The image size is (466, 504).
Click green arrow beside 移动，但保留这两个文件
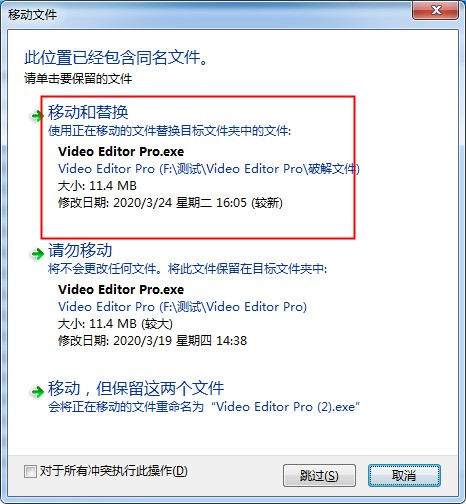tap(37, 392)
